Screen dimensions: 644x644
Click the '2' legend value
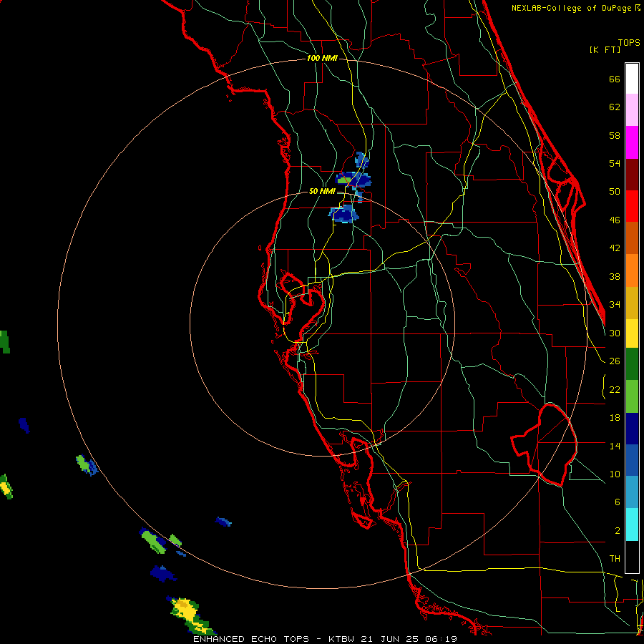[x=617, y=531]
